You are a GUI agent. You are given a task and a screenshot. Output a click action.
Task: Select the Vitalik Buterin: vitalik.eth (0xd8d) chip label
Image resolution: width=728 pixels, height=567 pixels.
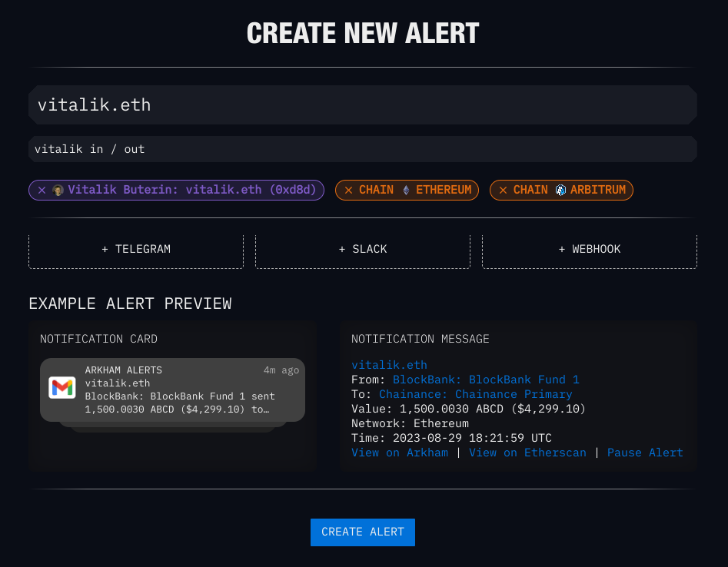(191, 190)
